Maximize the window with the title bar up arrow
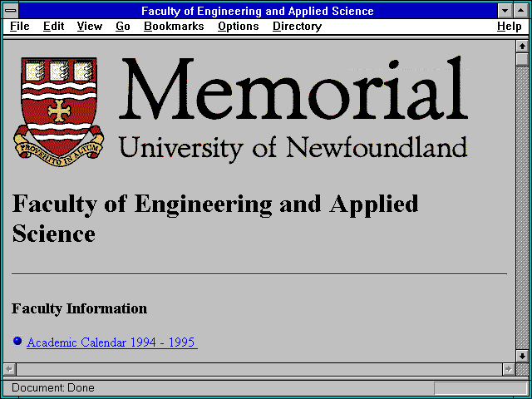 [521, 11]
